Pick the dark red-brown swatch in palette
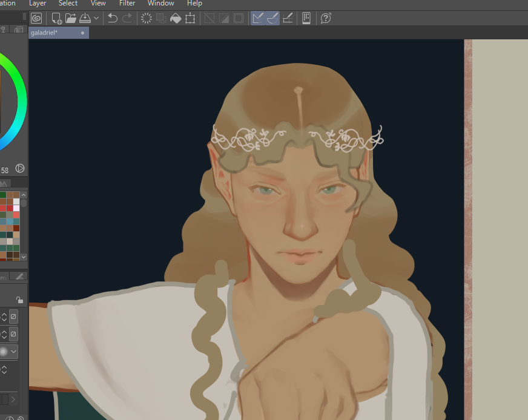 tap(16, 228)
